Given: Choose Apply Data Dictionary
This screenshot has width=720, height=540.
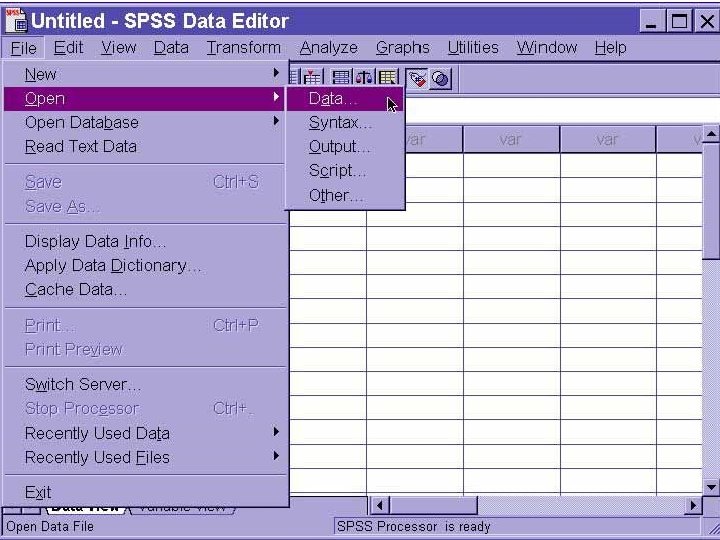Looking at the screenshot, I should click(x=146, y=265).
